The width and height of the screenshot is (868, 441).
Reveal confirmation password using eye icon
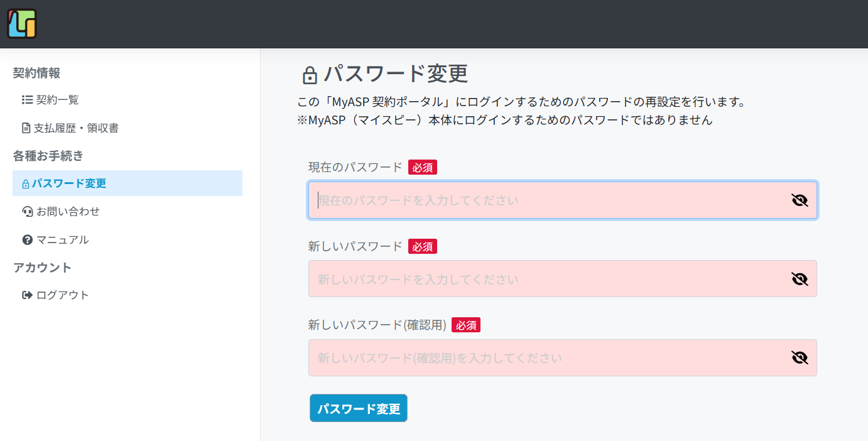click(x=800, y=358)
